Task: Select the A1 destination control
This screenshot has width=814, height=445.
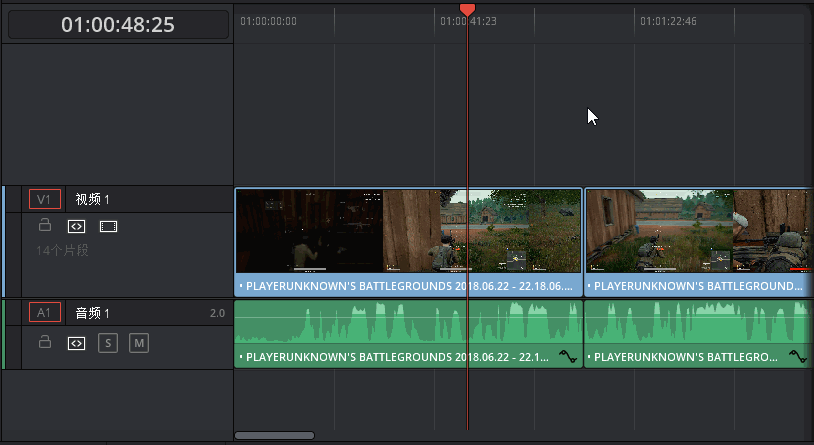Action: (x=45, y=313)
